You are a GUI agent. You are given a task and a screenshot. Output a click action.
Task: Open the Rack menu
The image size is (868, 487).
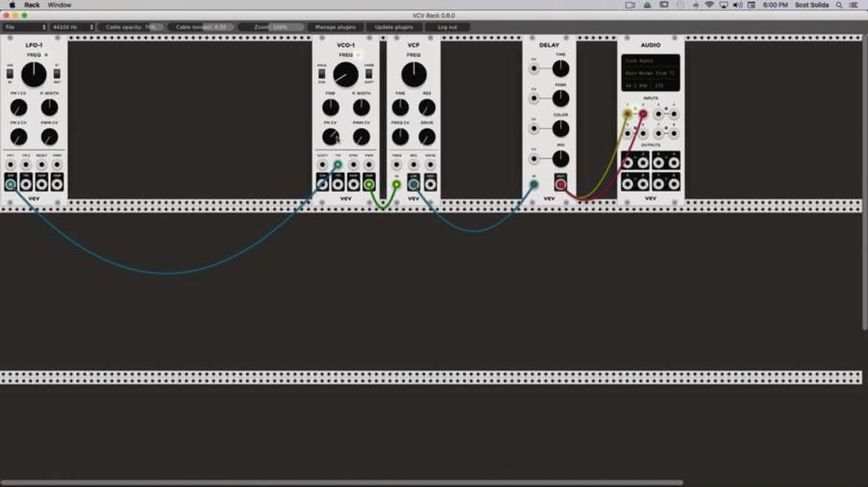[x=32, y=5]
